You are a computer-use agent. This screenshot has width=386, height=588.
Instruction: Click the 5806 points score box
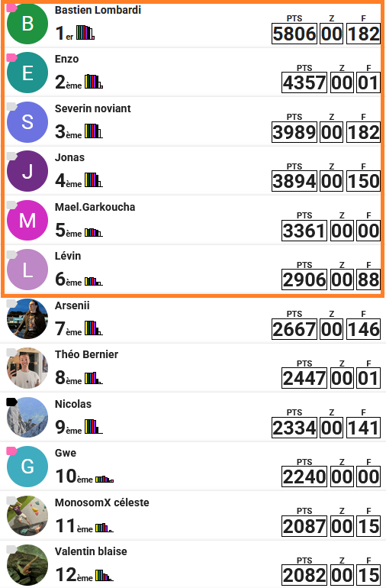(294, 34)
